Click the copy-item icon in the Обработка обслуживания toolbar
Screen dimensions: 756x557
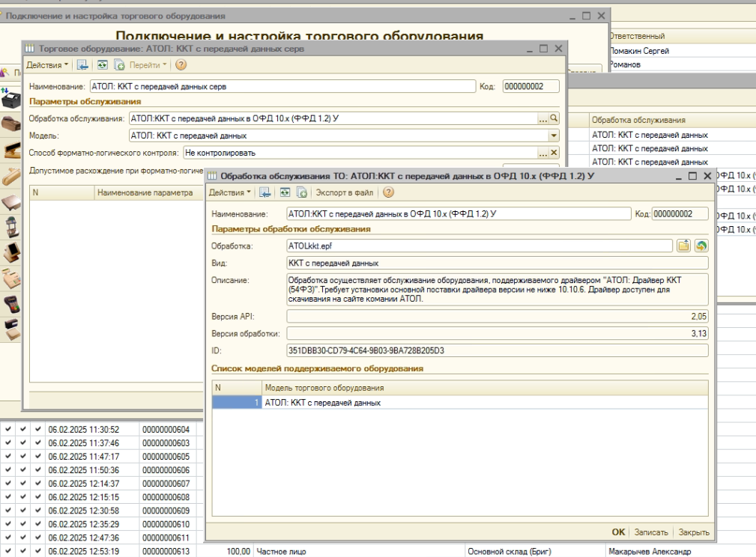[302, 192]
